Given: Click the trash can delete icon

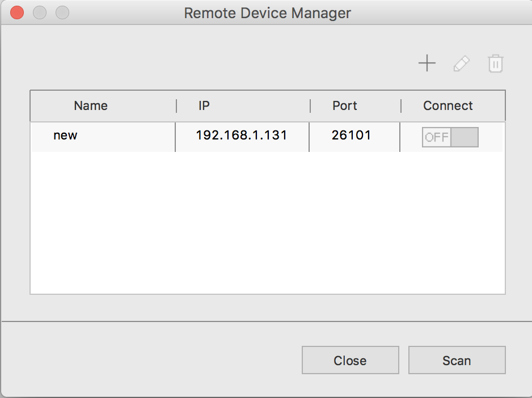Looking at the screenshot, I should [496, 63].
